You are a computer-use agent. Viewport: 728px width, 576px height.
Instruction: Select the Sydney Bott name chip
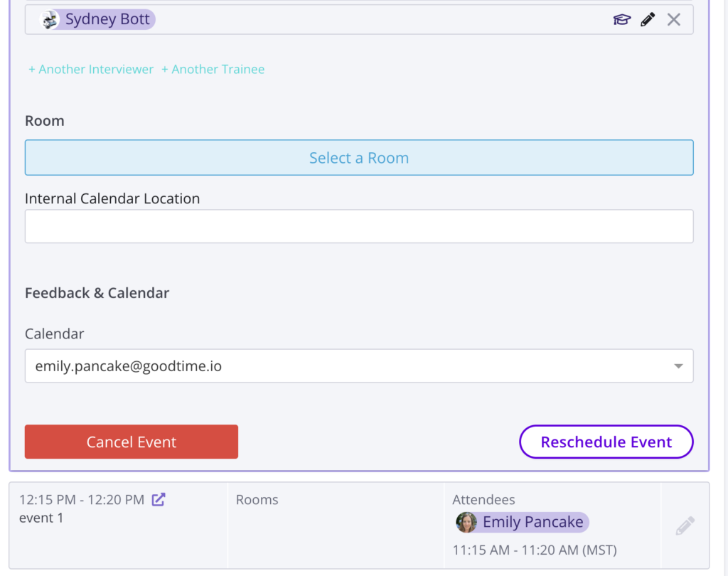[x=97, y=19]
